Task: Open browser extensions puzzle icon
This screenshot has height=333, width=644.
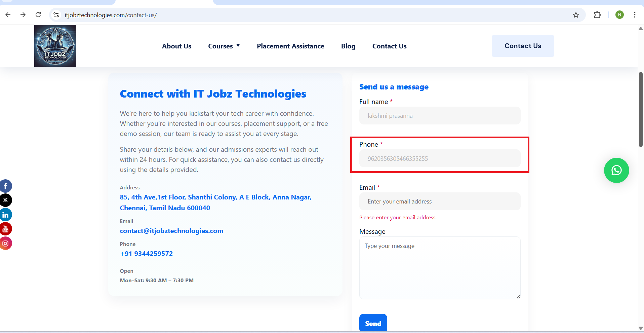Action: pos(597,15)
